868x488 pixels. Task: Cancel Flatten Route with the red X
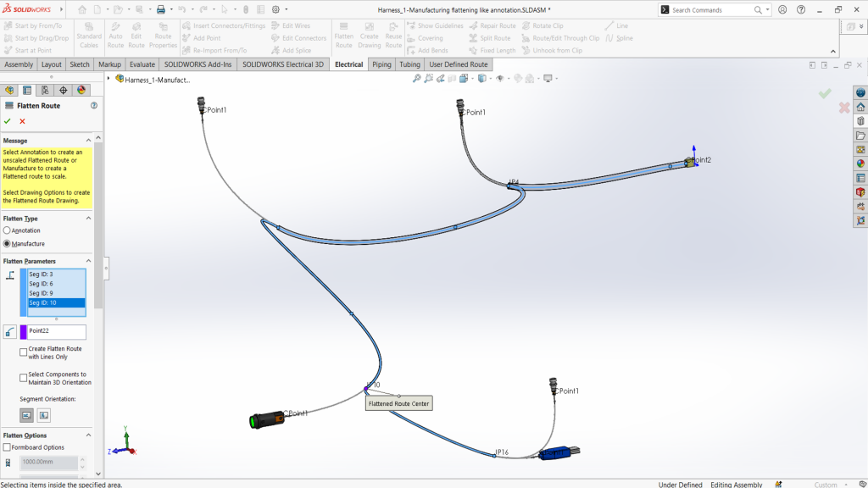(x=23, y=121)
